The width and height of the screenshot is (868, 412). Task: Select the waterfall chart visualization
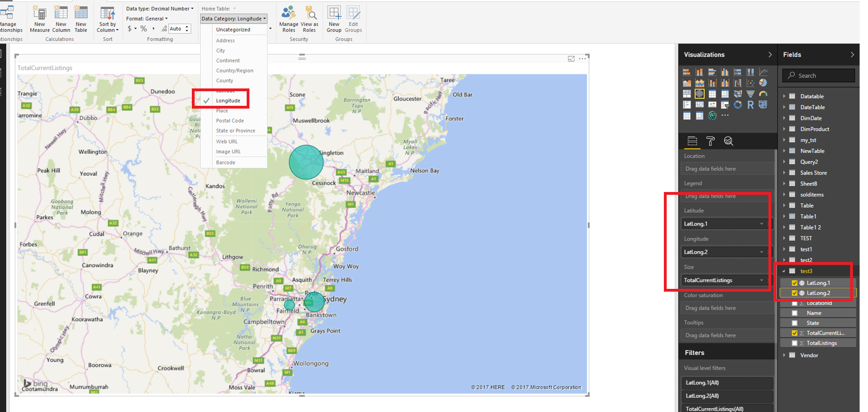point(738,83)
